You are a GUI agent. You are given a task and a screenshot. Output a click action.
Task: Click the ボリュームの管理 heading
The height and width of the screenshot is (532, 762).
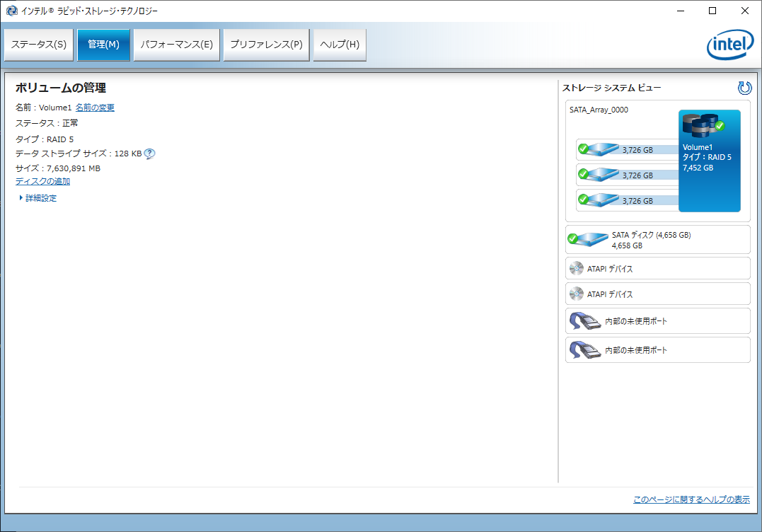pyautogui.click(x=61, y=88)
